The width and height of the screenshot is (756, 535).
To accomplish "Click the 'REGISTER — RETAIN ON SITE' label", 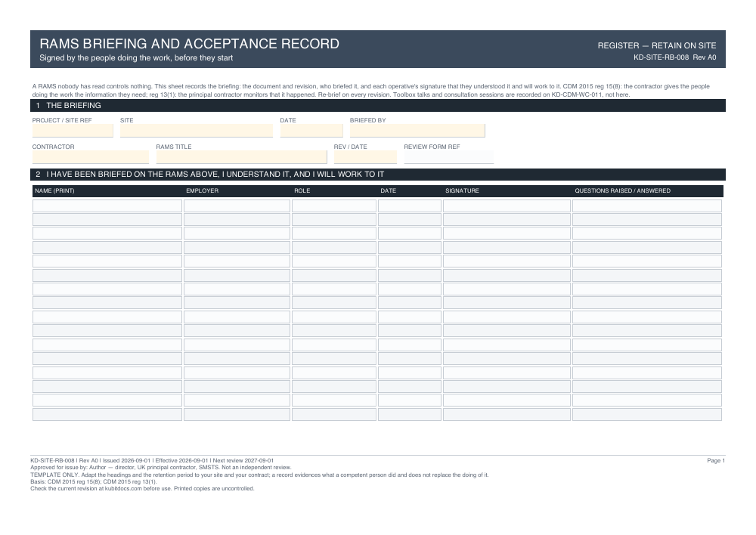I will (657, 46).
